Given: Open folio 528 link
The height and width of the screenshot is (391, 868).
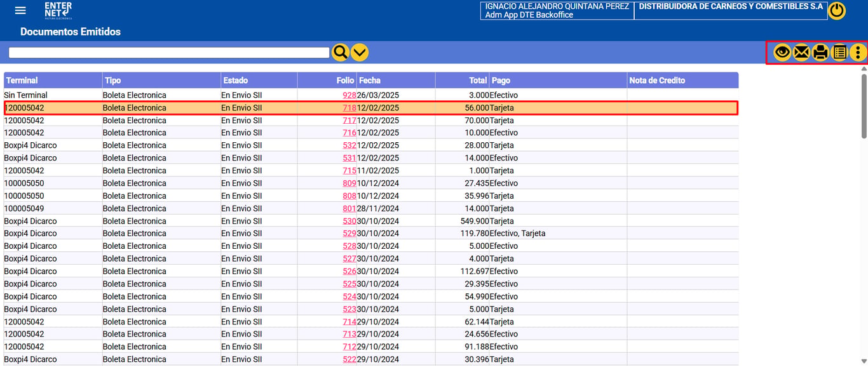Looking at the screenshot, I should tap(349, 246).
